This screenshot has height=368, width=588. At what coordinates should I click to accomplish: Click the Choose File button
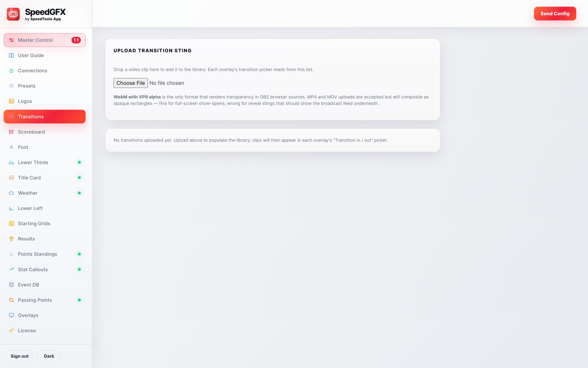tap(130, 83)
